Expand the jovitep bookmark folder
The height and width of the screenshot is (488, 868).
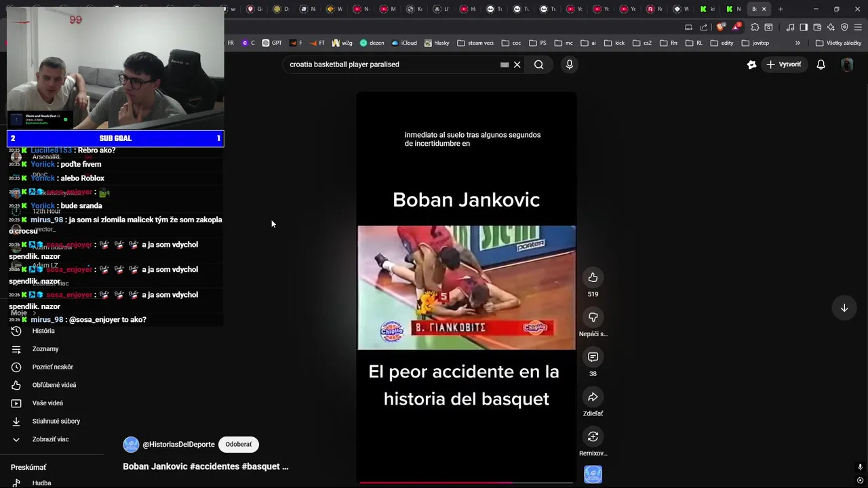pos(755,43)
